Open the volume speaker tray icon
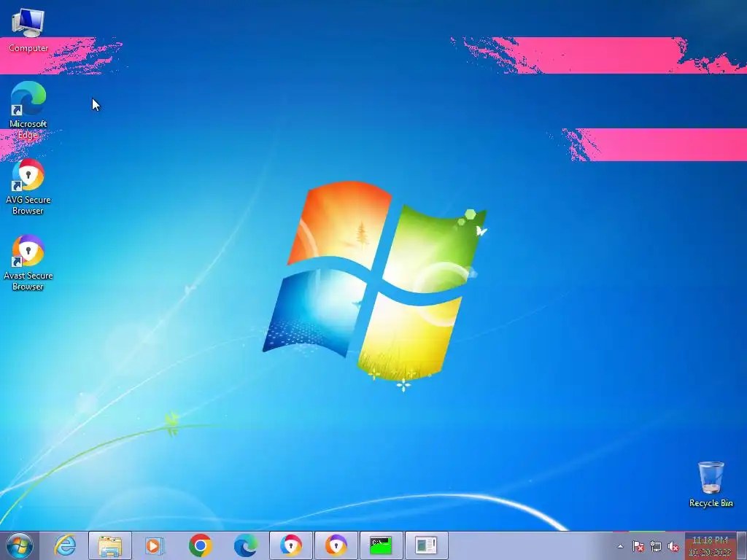The width and height of the screenshot is (747, 560). pyautogui.click(x=673, y=547)
